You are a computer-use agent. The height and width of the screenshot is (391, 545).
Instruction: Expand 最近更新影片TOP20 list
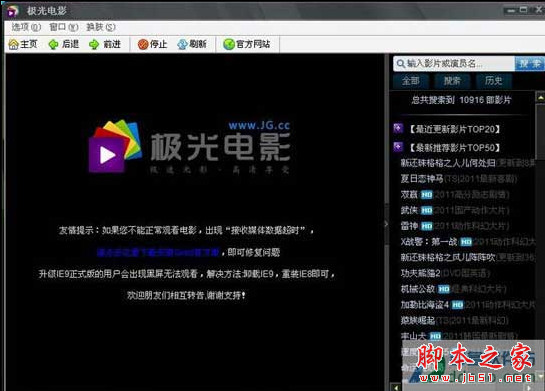point(454,129)
